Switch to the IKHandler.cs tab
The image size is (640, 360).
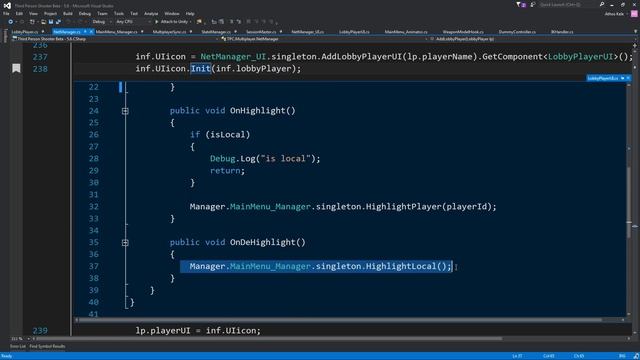pos(562,31)
